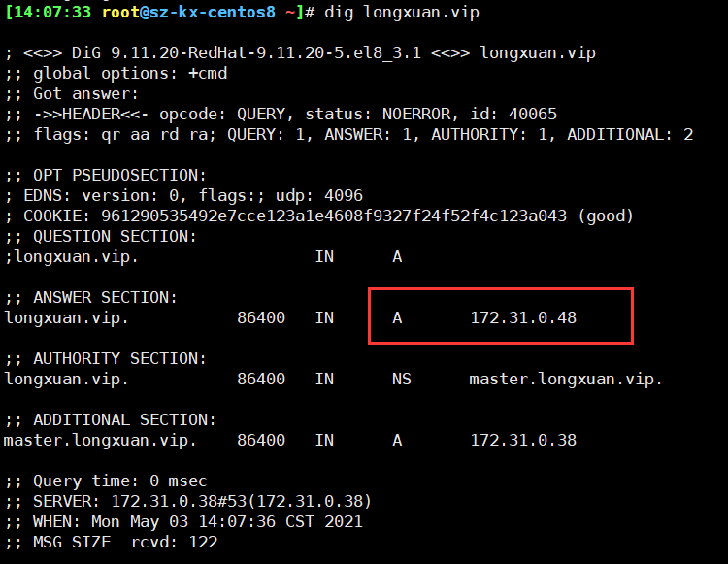The width and height of the screenshot is (728, 564).
Task: Click the 'global options: +cmd' line
Action: (x=116, y=74)
